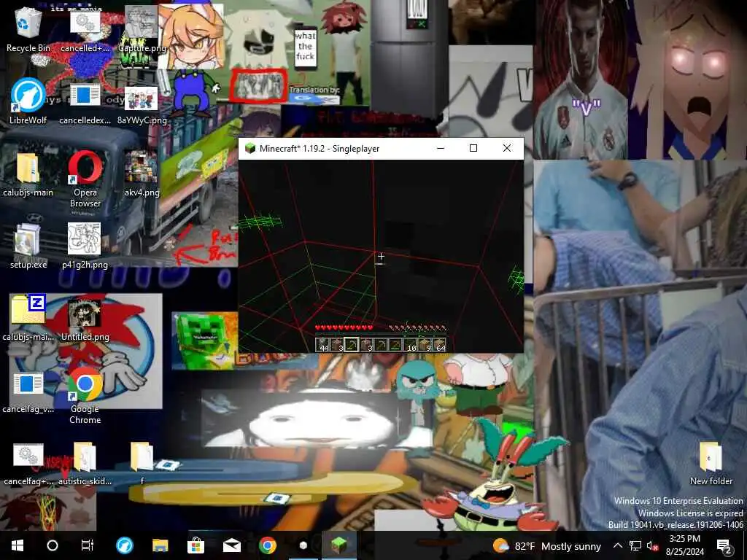Open Google Chrome from the taskbar
Viewport: 747px width, 560px height.
[267, 545]
